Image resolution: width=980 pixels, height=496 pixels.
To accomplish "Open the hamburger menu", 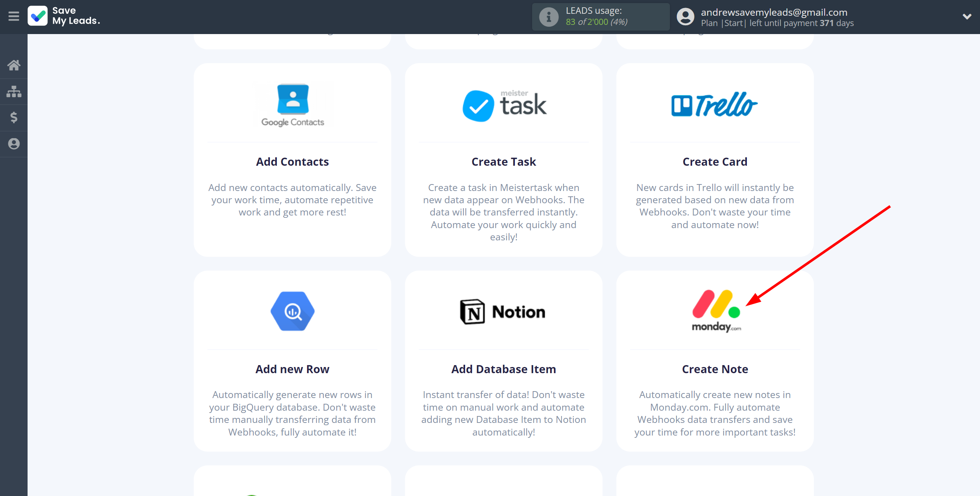I will point(14,16).
